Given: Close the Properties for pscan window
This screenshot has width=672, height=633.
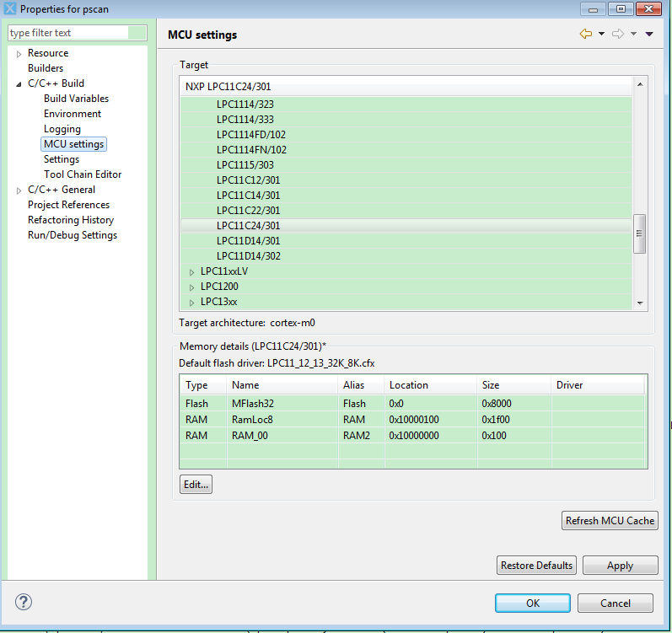Looking at the screenshot, I should coord(648,9).
